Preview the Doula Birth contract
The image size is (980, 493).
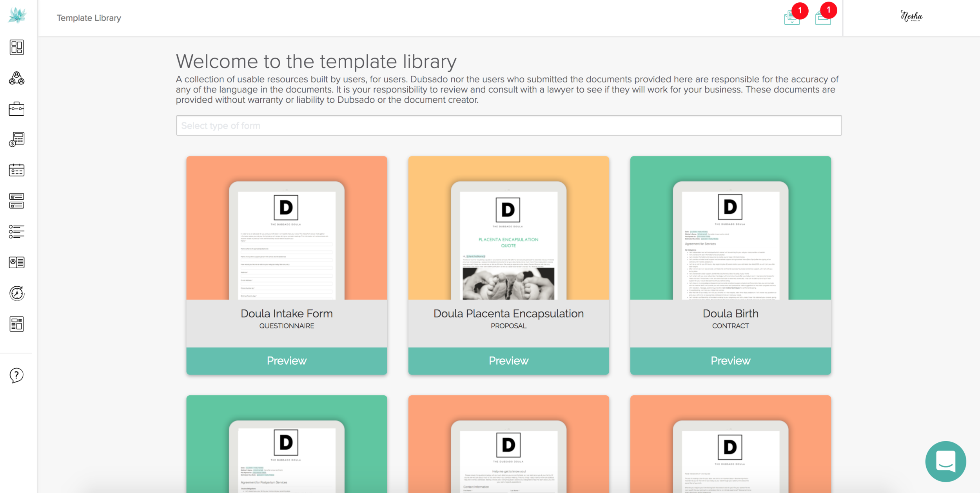730,361
